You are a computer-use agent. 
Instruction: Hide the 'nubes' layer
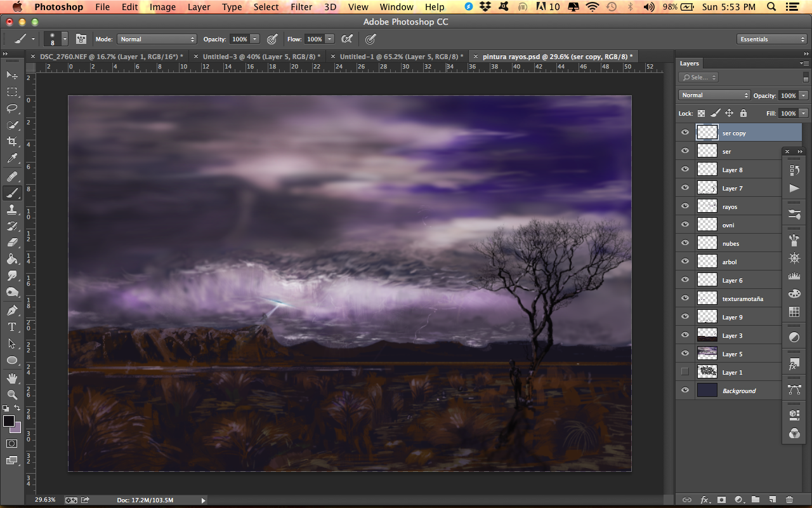[684, 243]
